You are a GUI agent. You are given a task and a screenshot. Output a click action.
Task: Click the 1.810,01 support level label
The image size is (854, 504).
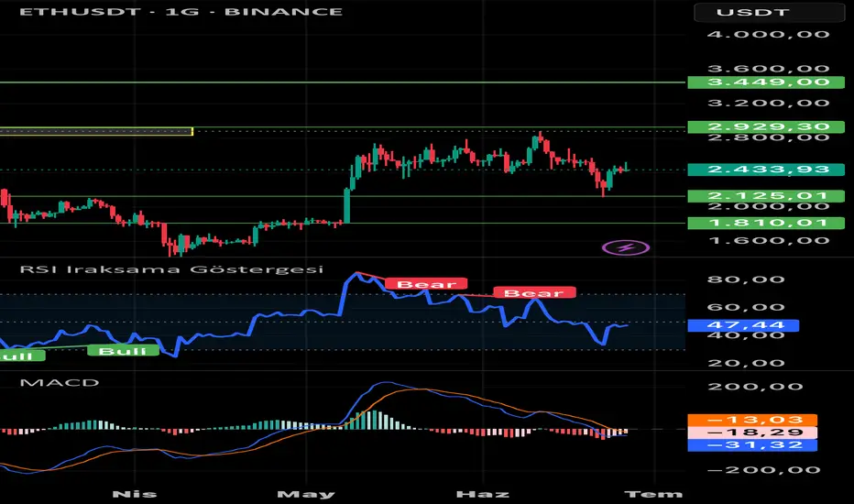point(766,223)
